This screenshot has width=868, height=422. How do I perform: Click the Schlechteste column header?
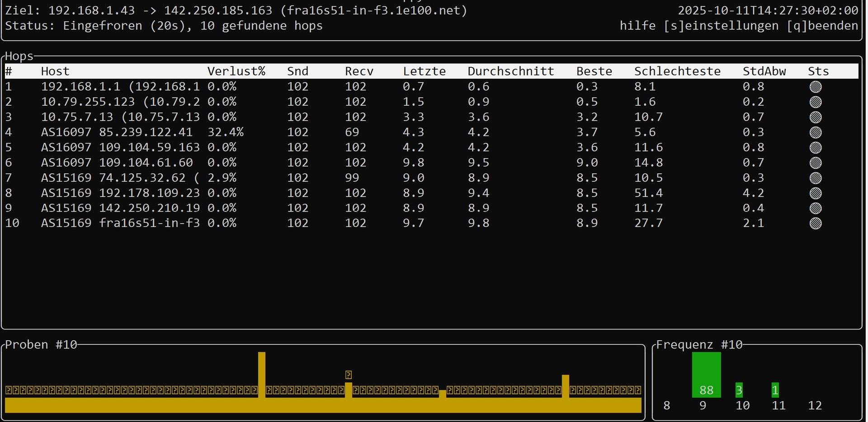[677, 71]
